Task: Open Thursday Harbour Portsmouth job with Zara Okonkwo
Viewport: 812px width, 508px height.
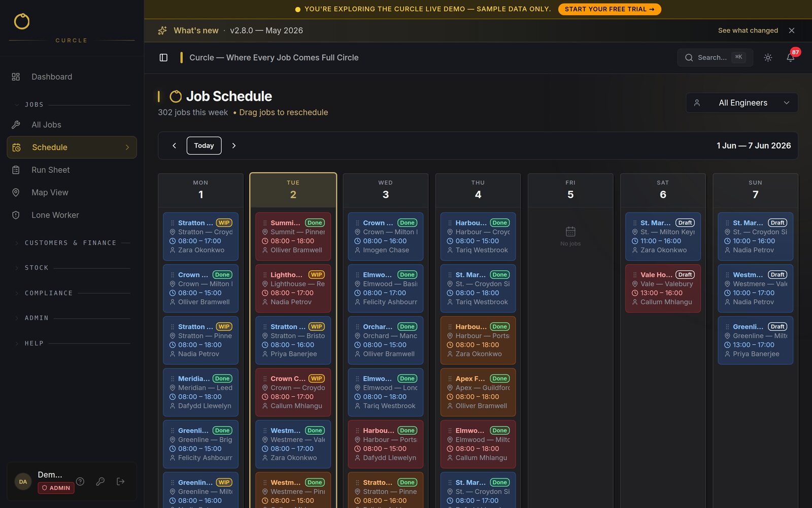Action: click(478, 340)
